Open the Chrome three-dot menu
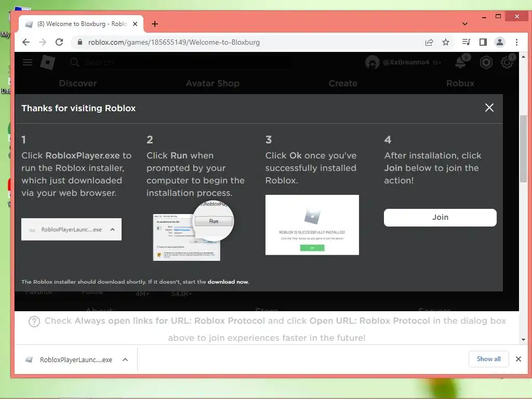The height and width of the screenshot is (399, 532). (x=516, y=42)
